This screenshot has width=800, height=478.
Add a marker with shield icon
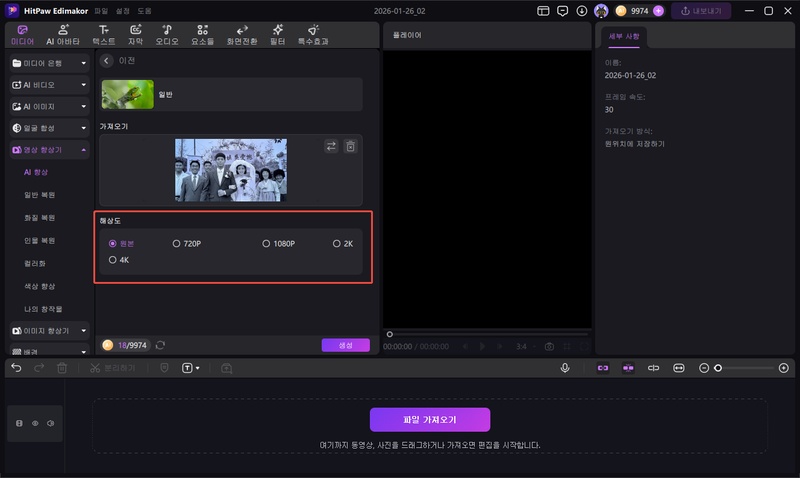pyautogui.click(x=164, y=368)
